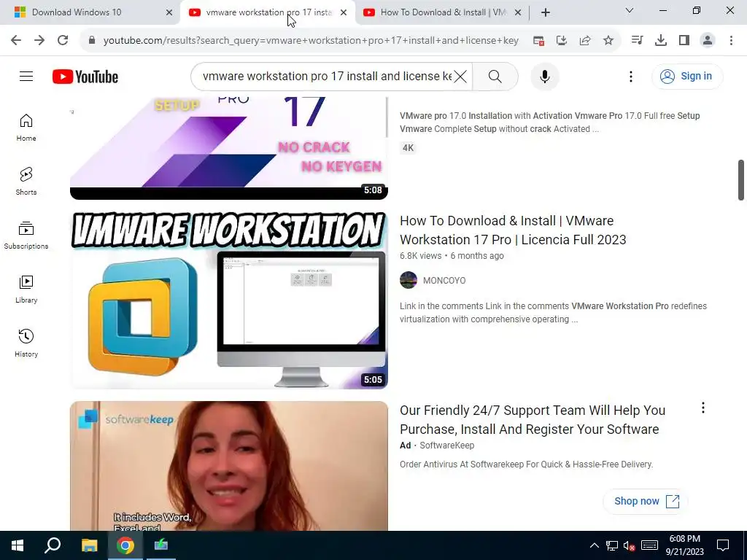Click the SoftwareKeep advertiser name
This screenshot has width=747, height=560.
pyautogui.click(x=446, y=446)
